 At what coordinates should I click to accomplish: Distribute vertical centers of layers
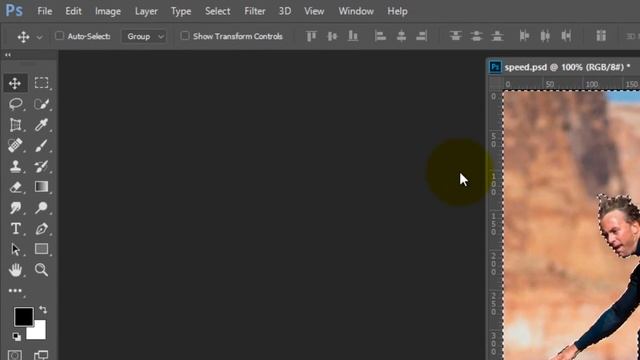coord(476,36)
